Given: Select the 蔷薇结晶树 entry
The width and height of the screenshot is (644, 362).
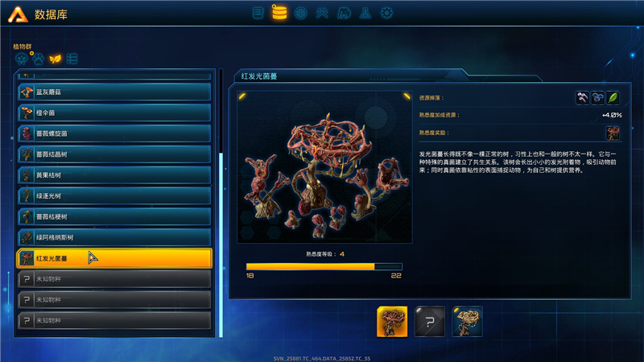Looking at the screenshot, I should point(114,154).
